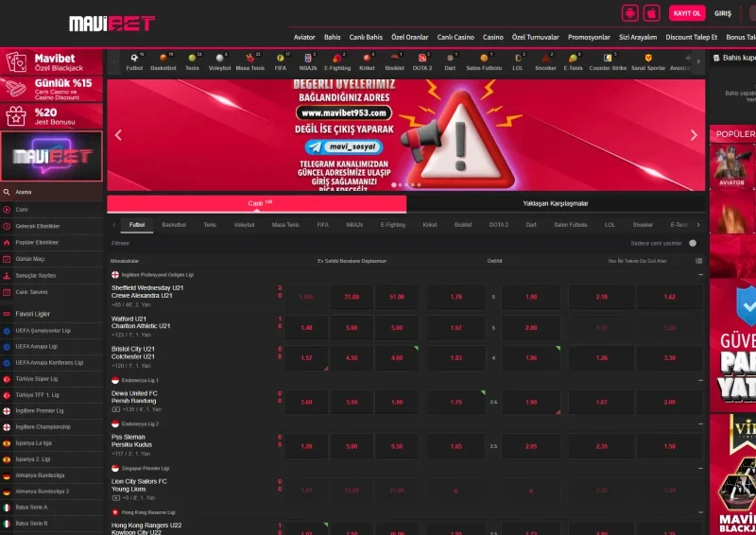Click the Arama search field in the sidebar
The image size is (756, 535).
[51, 192]
